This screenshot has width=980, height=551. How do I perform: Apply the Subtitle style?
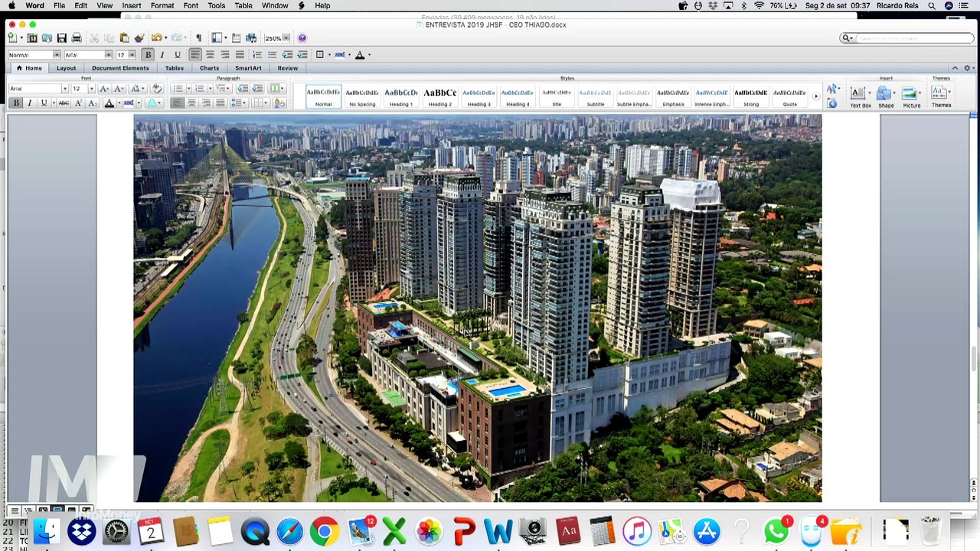(x=595, y=96)
